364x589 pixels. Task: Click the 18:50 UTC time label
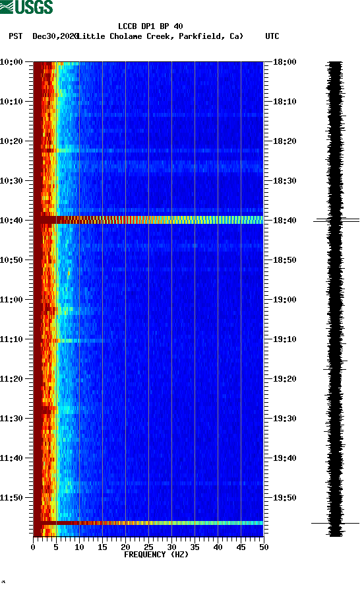point(285,260)
